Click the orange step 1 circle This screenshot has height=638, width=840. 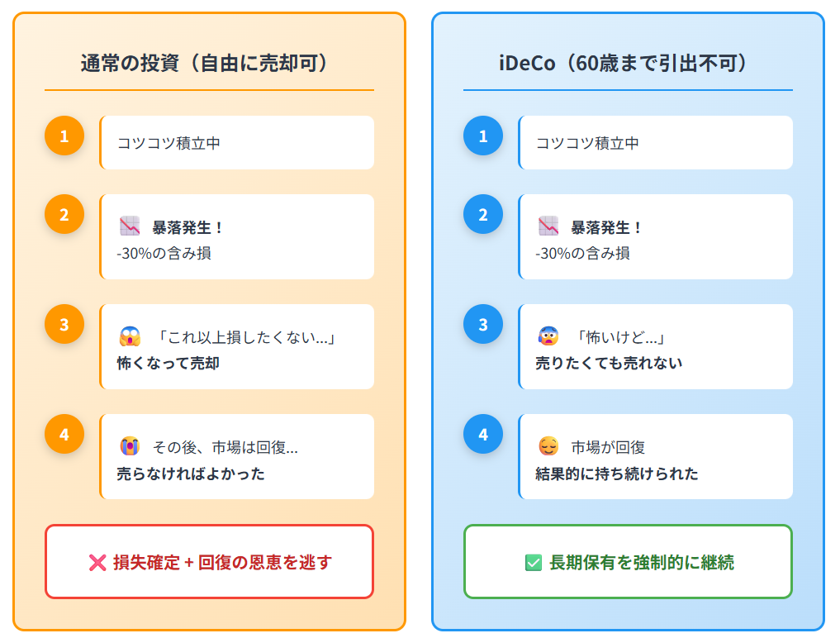[x=64, y=136]
